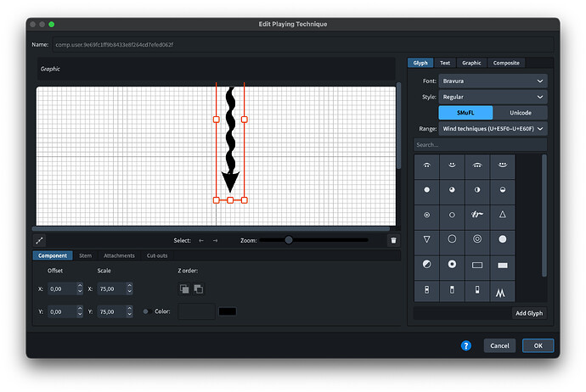Choose the large filled circle glyph
586x392 pixels.
[x=503, y=239]
